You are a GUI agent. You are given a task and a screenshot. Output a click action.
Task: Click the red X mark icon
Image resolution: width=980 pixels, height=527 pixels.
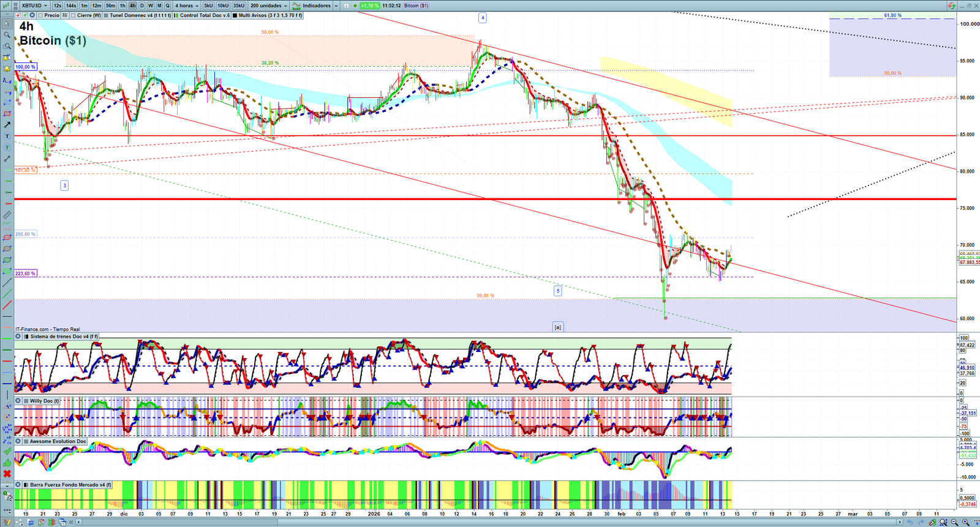(x=7, y=474)
